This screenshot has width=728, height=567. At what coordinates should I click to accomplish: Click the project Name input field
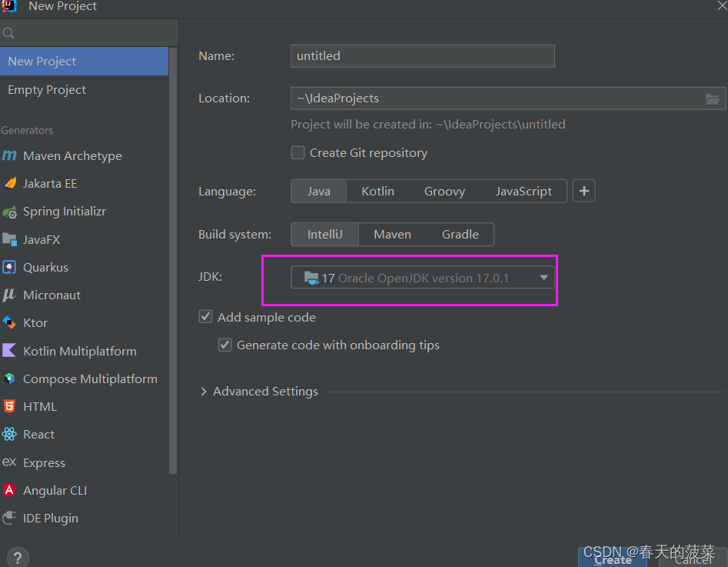tap(423, 55)
